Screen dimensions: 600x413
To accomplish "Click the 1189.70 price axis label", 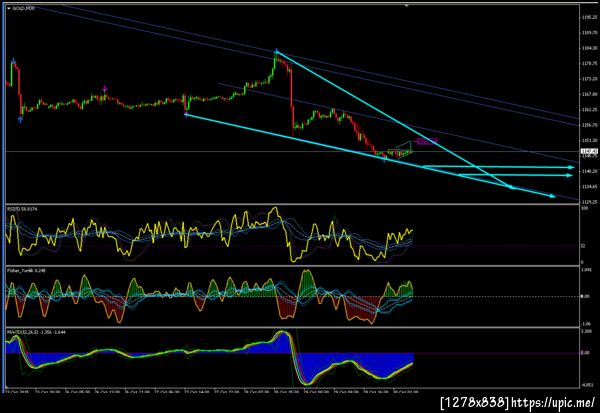I will (x=589, y=33).
